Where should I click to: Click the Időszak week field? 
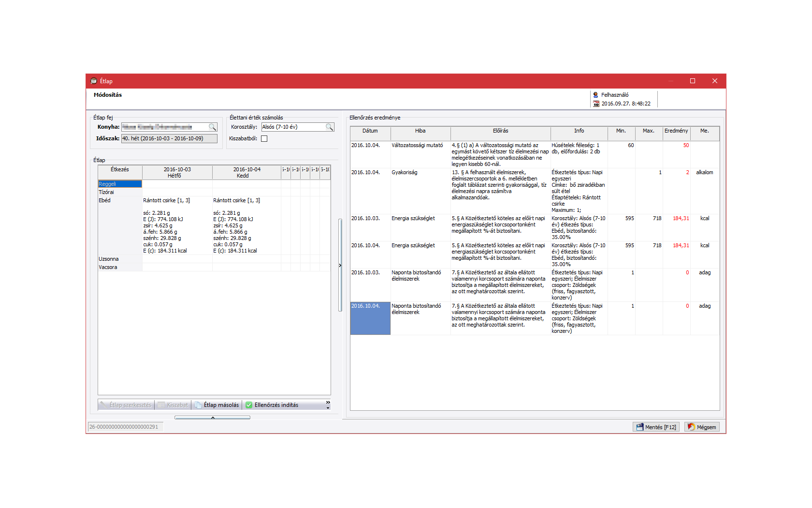click(169, 139)
